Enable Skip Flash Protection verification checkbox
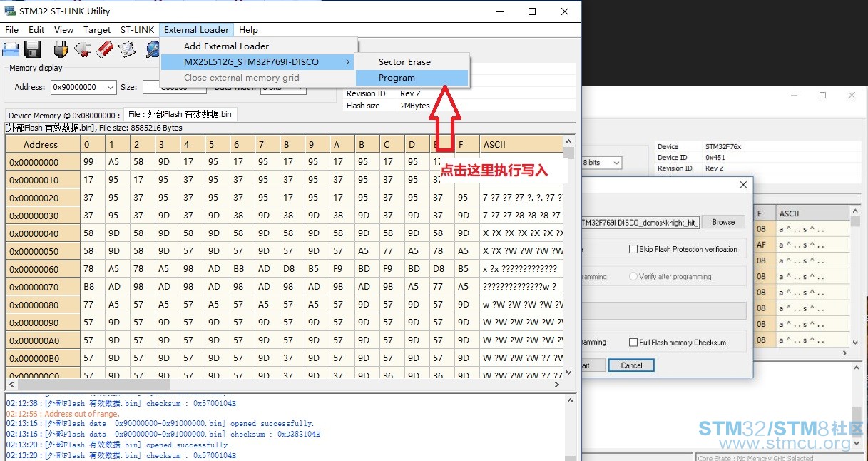Screen dimensions: 868x461 pos(633,249)
